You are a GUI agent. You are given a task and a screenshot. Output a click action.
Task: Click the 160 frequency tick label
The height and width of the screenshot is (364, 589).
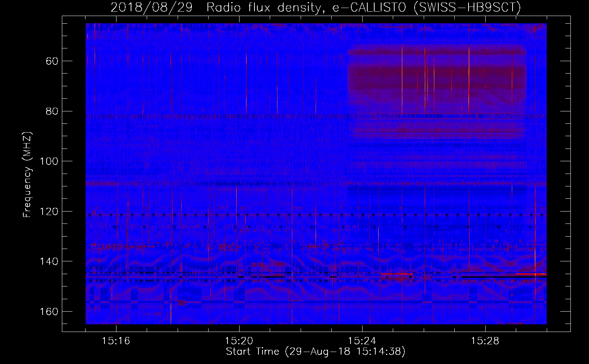tap(49, 312)
